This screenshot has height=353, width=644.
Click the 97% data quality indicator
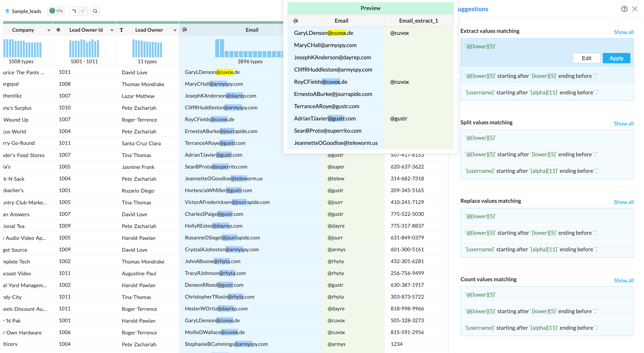(x=56, y=11)
